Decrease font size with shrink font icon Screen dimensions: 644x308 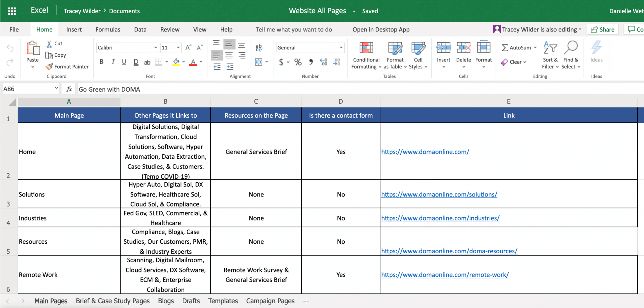(x=199, y=48)
